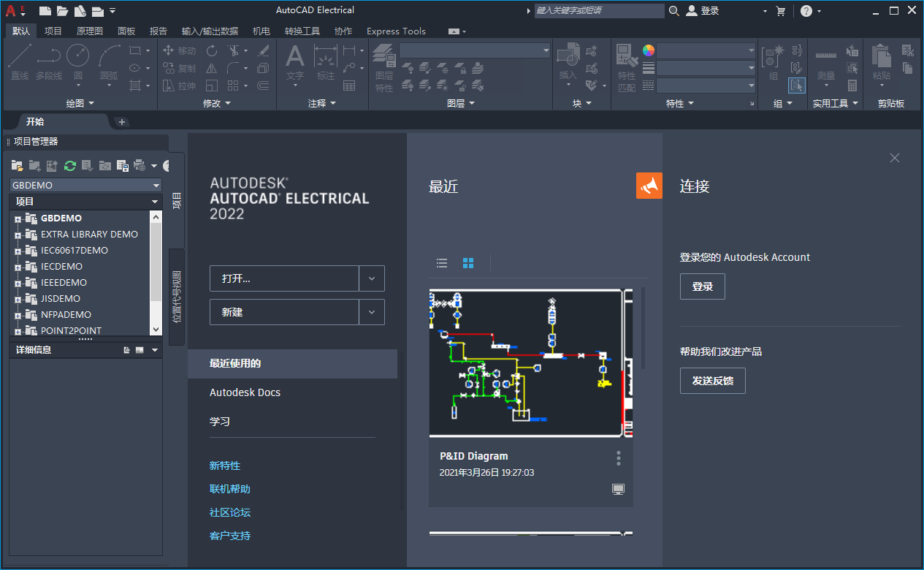Click the calculator icon in 实用工具 panel

852,85
